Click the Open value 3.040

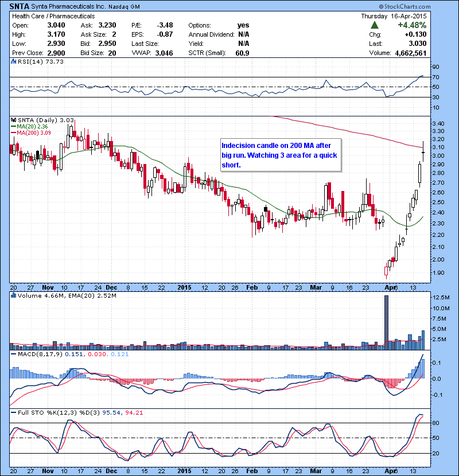[x=56, y=25]
